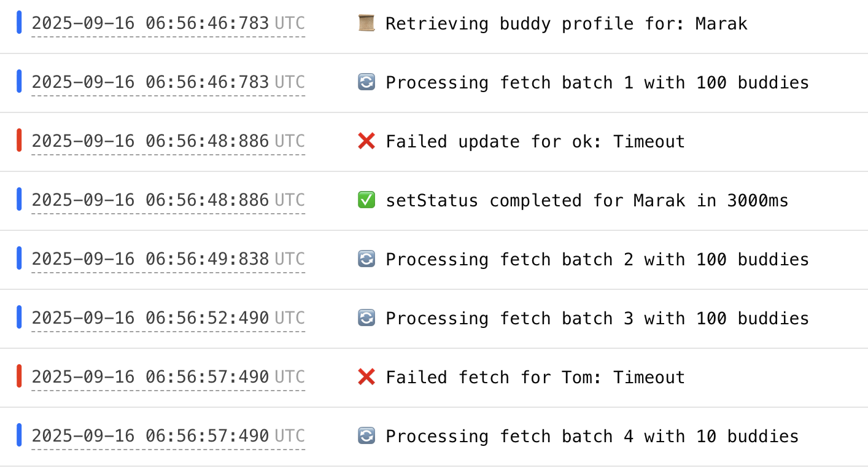Screen dimensions: 868x468
Task: Click the scroll icon beside Retrieving buddy profile
Action: (x=366, y=23)
